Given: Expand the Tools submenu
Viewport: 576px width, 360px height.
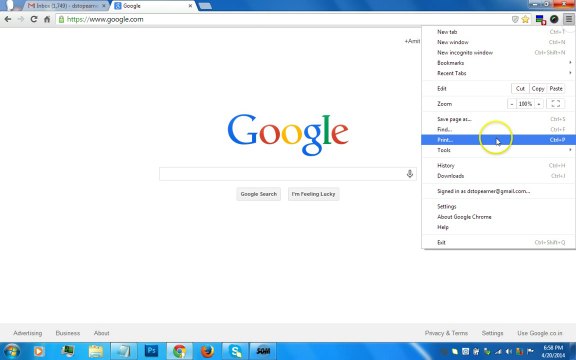Looking at the screenshot, I should coord(498,150).
